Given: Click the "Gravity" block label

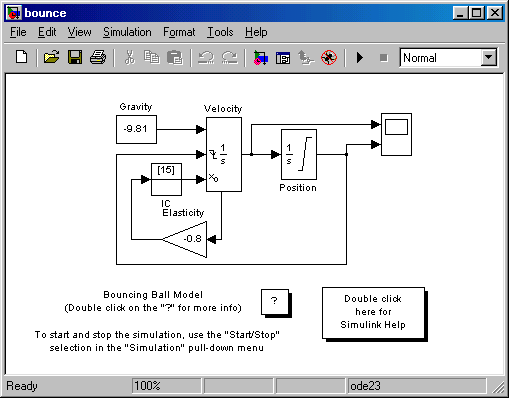Looking at the screenshot, I should [136, 107].
